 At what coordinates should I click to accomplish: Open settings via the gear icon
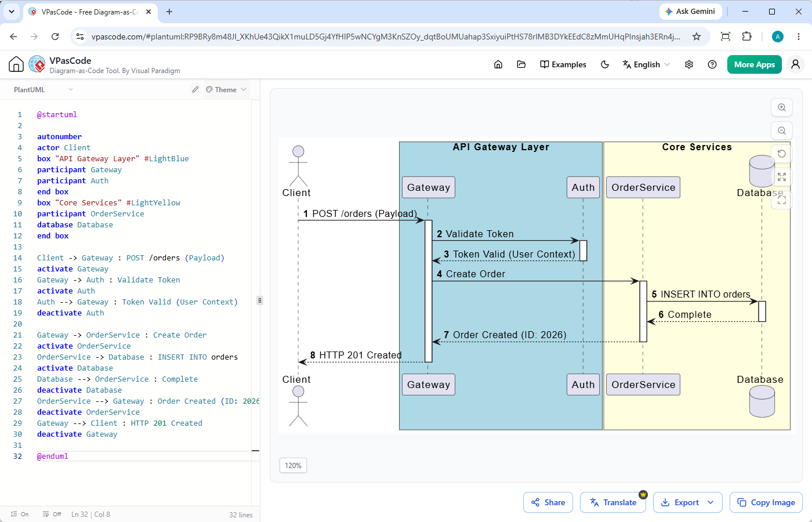[x=689, y=64]
